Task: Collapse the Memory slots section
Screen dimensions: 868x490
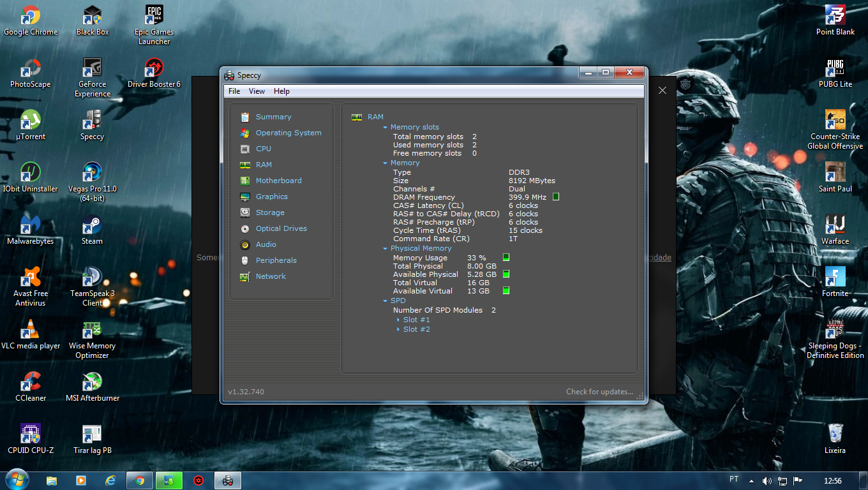Action: (385, 128)
